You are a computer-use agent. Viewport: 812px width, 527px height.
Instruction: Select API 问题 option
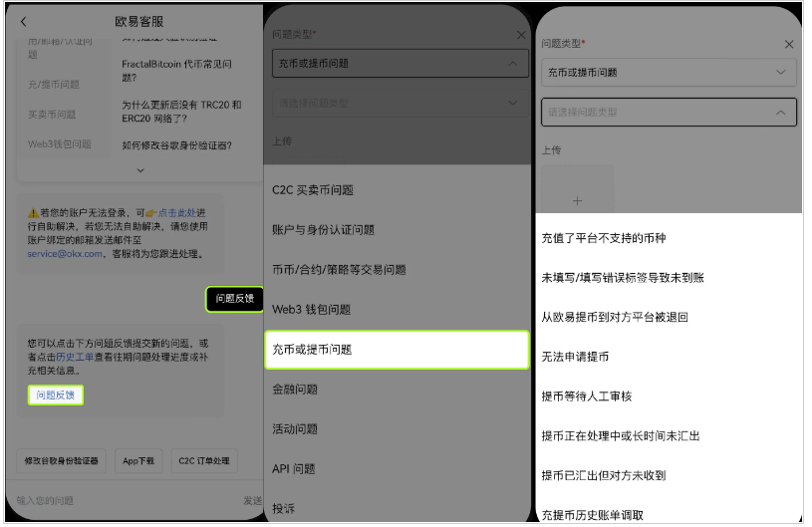294,469
